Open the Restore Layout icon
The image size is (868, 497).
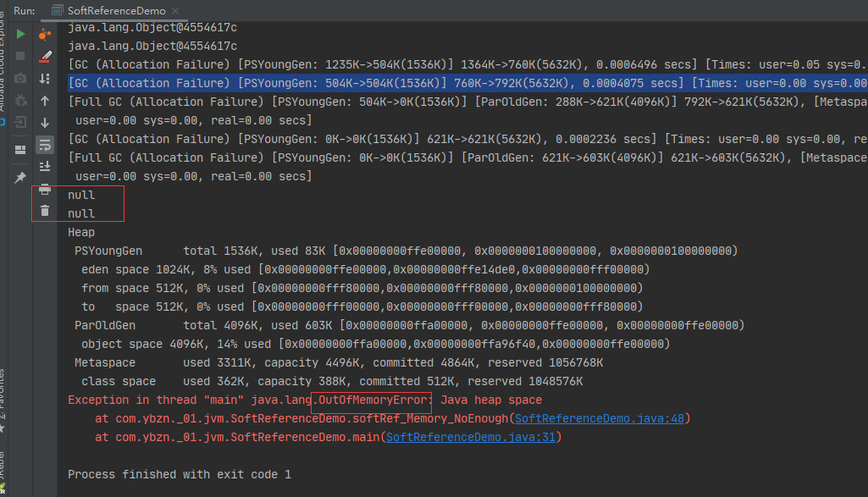point(20,150)
